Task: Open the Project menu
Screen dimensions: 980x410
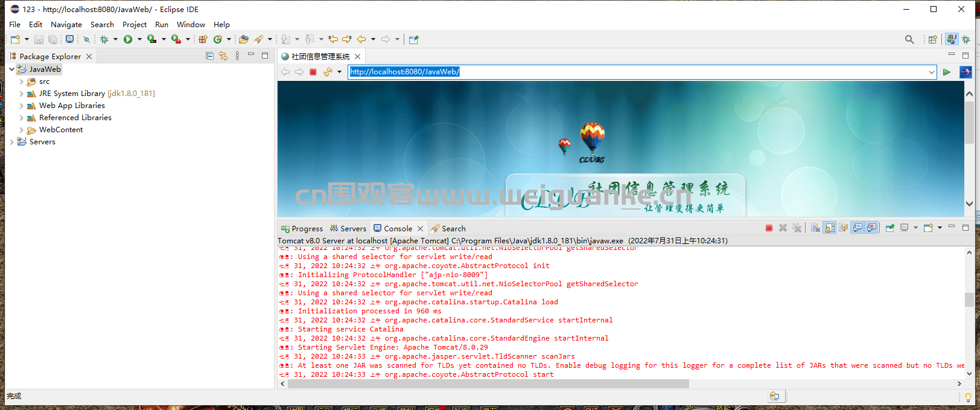Action: click(x=135, y=25)
